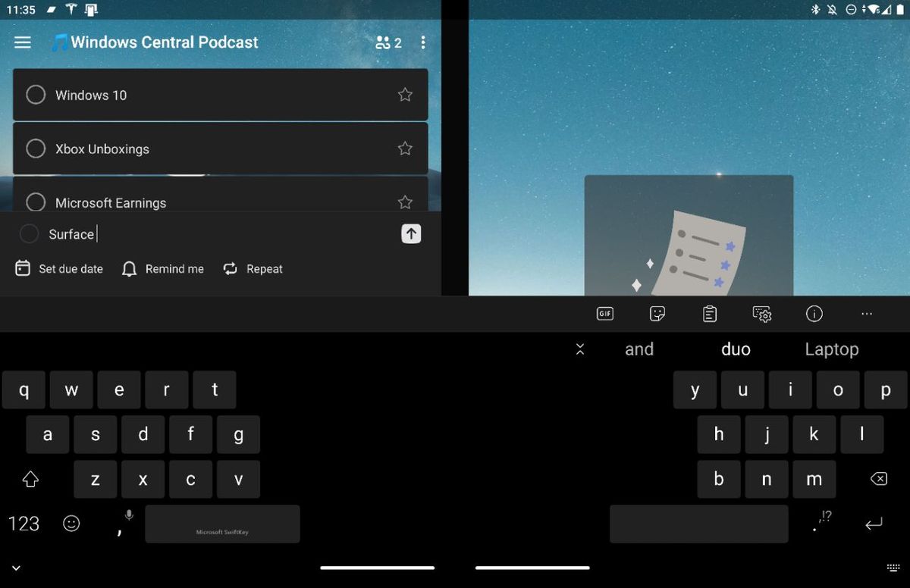Submit the Surface task with the arrow button

(410, 233)
